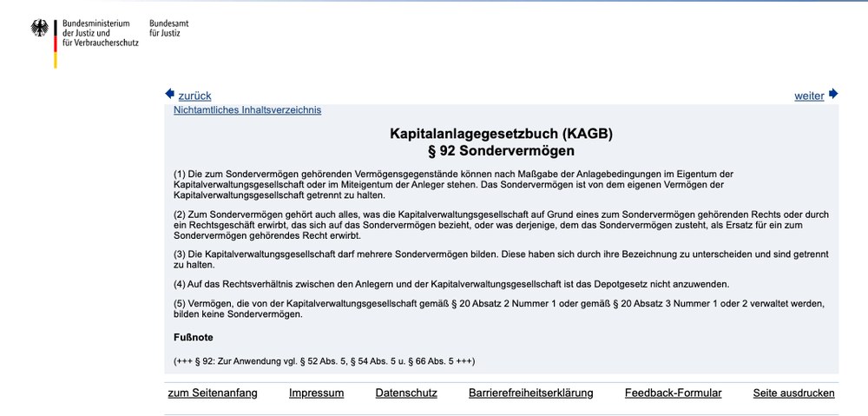Image resolution: width=868 pixels, height=416 pixels.
Task: Click the Fußnote heading
Action: point(194,337)
